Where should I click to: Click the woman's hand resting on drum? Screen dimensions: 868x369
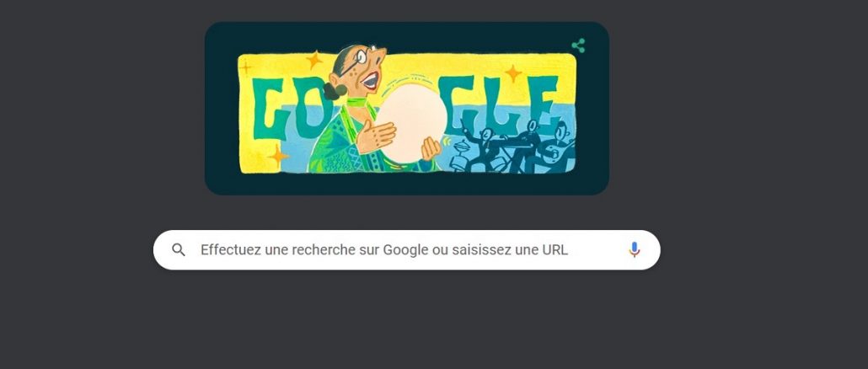click(x=377, y=136)
